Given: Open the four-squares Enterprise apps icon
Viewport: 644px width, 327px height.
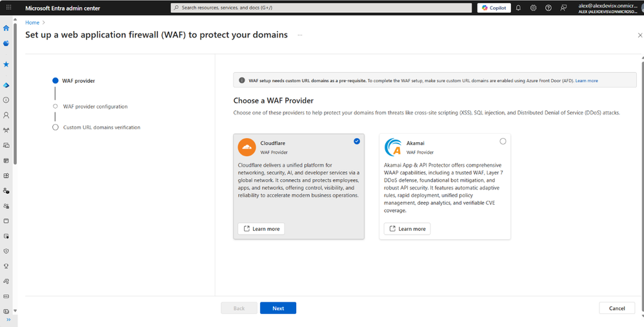Looking at the screenshot, I should point(6,176).
